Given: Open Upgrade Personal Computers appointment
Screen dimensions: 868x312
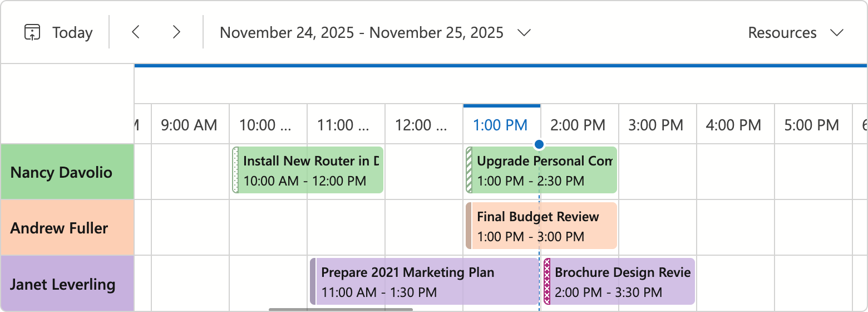Looking at the screenshot, I should tap(541, 170).
